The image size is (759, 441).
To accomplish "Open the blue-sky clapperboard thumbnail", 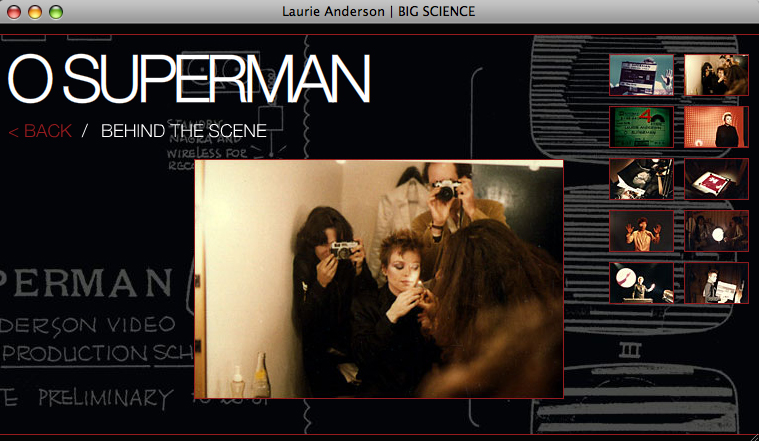I will 641,75.
